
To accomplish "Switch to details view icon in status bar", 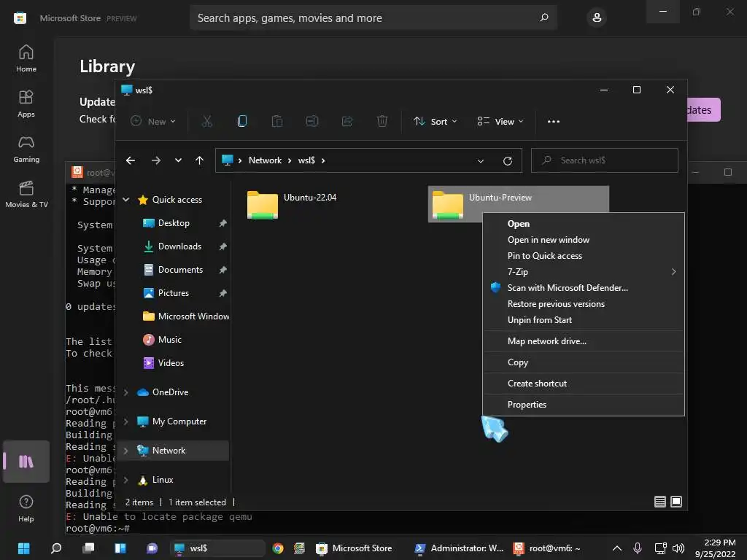I will pyautogui.click(x=659, y=502).
